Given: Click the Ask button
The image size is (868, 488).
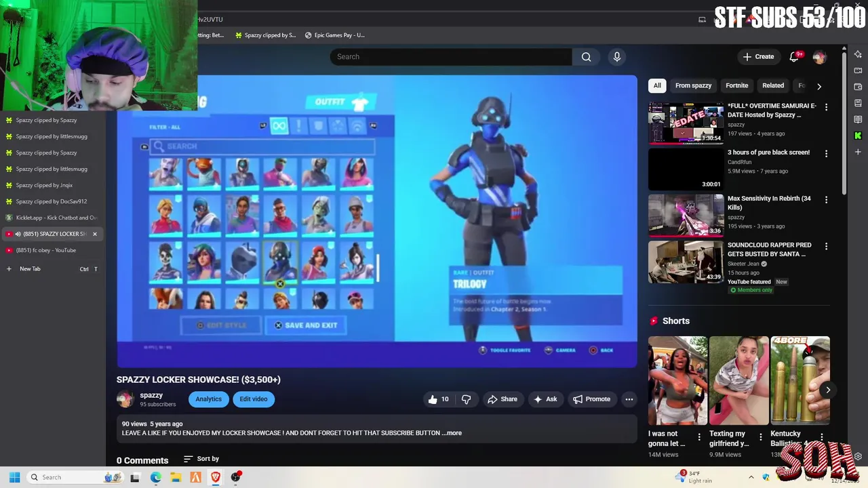Looking at the screenshot, I should pos(545,399).
